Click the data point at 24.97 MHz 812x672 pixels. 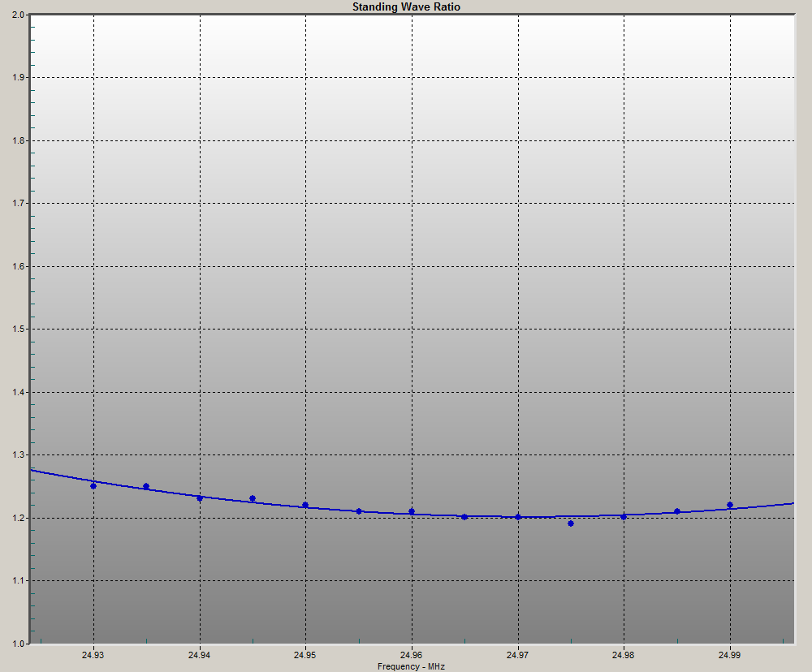(518, 517)
